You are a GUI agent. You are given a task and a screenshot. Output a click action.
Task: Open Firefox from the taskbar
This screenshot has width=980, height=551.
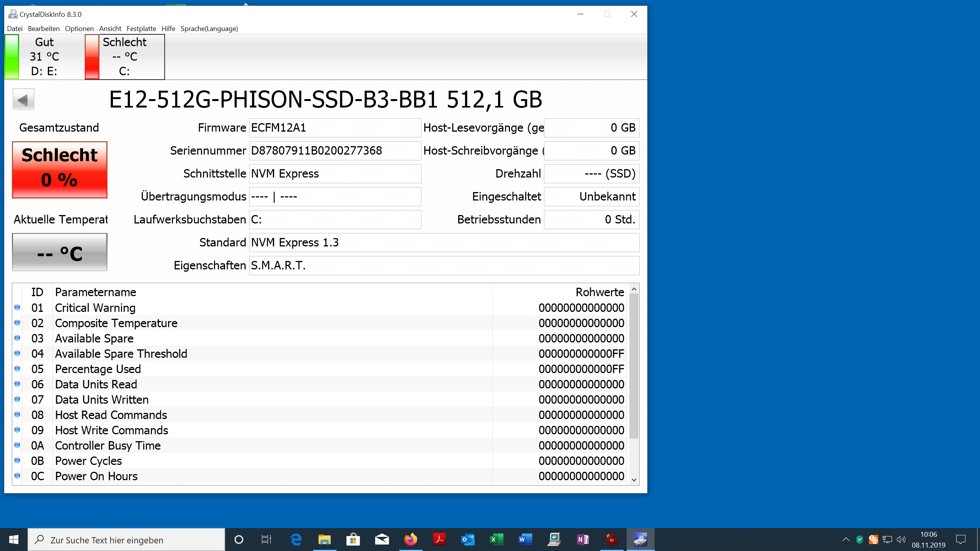pos(410,540)
